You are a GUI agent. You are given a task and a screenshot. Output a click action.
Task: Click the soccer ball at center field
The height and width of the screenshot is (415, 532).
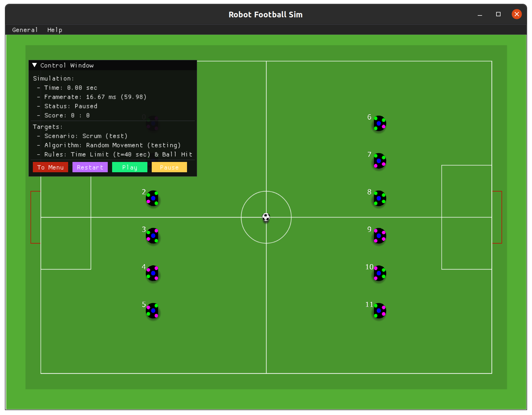(266, 217)
